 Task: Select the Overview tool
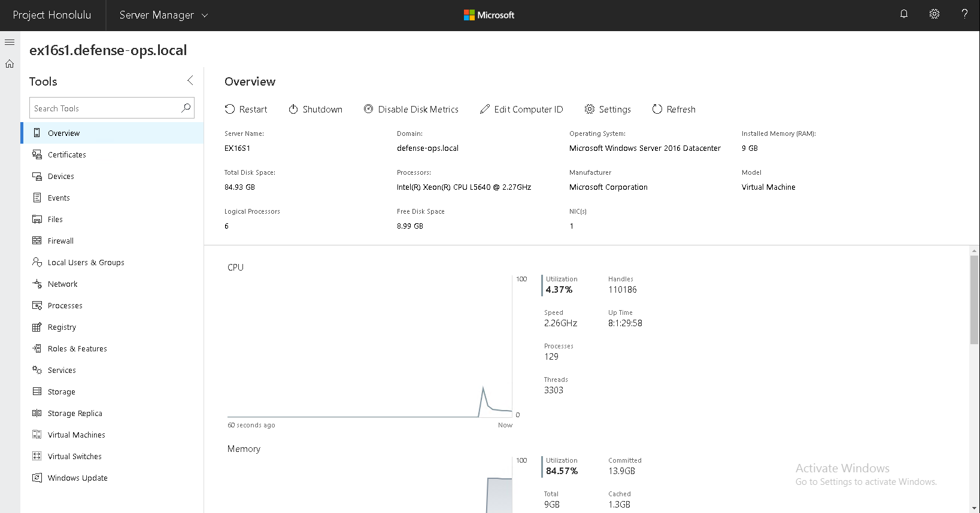[x=113, y=133]
